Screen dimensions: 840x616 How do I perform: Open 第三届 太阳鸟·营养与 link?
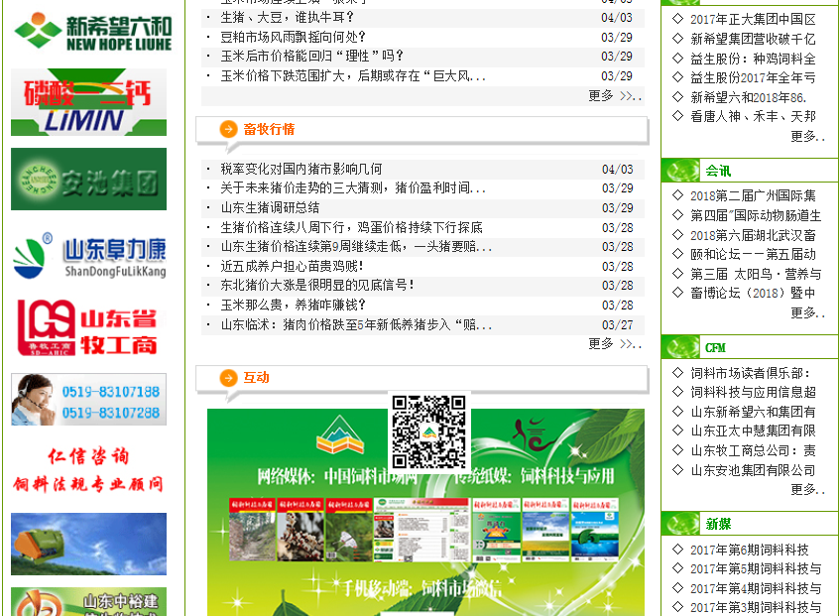click(756, 274)
